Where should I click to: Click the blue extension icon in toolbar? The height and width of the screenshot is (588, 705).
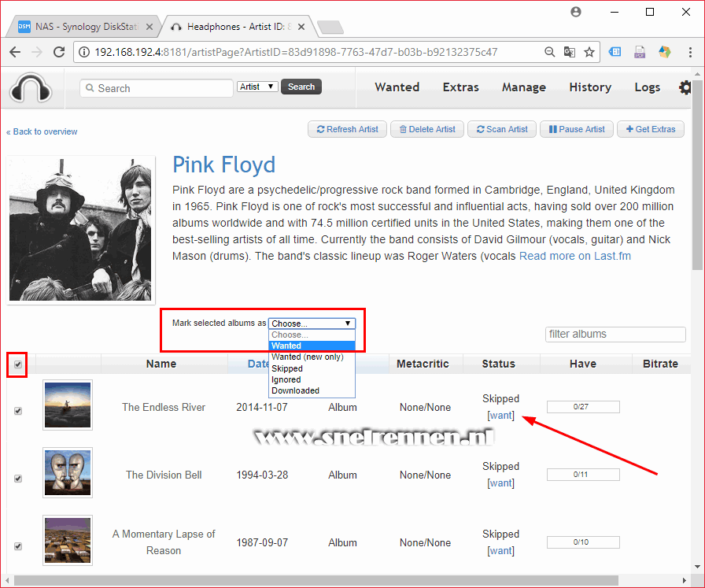[x=615, y=52]
